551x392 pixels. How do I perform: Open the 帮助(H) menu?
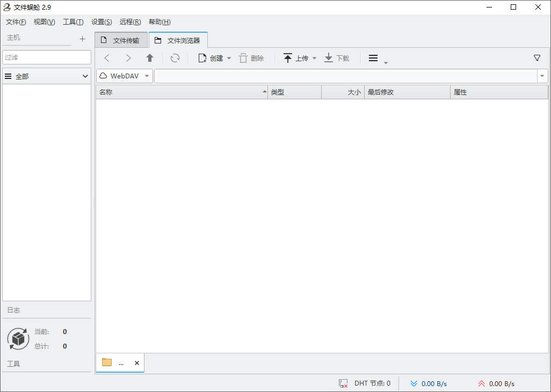(160, 22)
